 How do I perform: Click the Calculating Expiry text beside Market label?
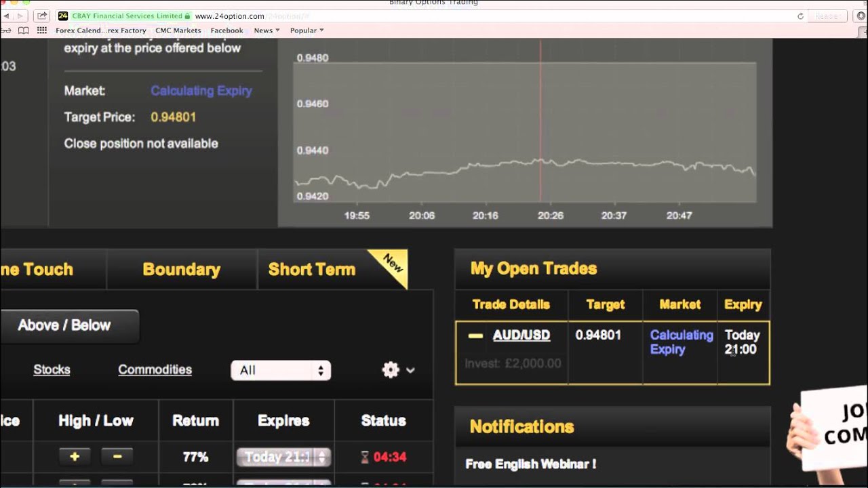(201, 91)
